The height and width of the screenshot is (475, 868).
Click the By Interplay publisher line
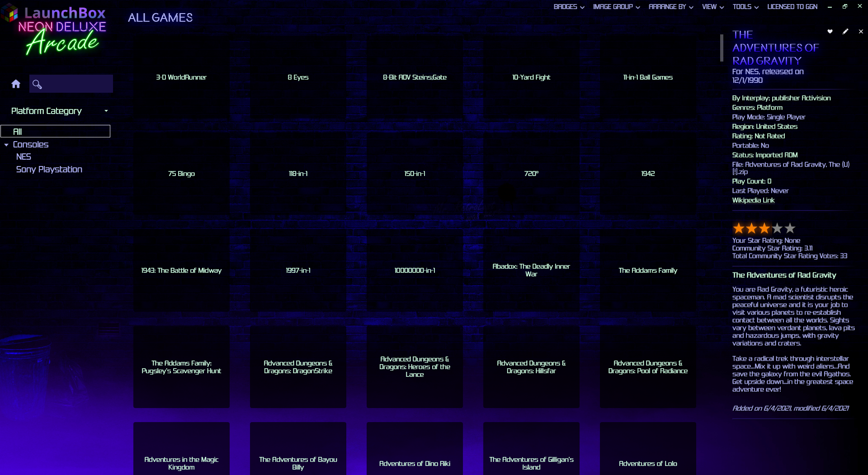coord(781,98)
